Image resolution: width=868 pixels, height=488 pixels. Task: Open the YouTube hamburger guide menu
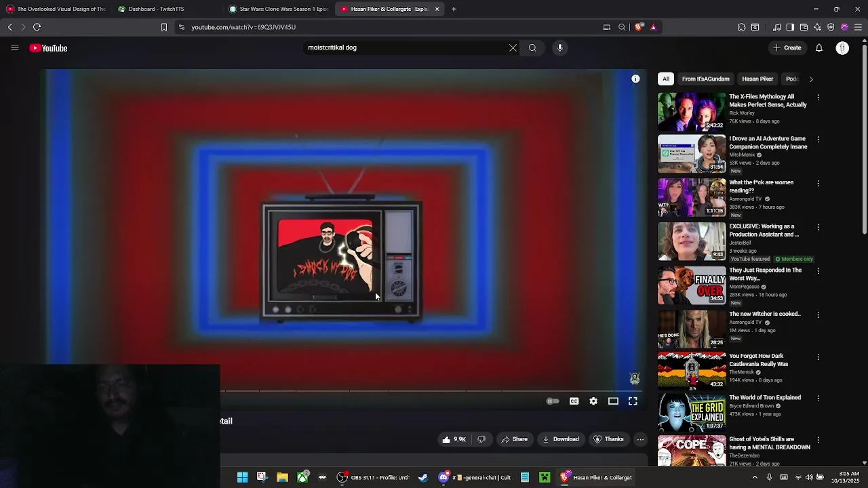pyautogui.click(x=14, y=48)
